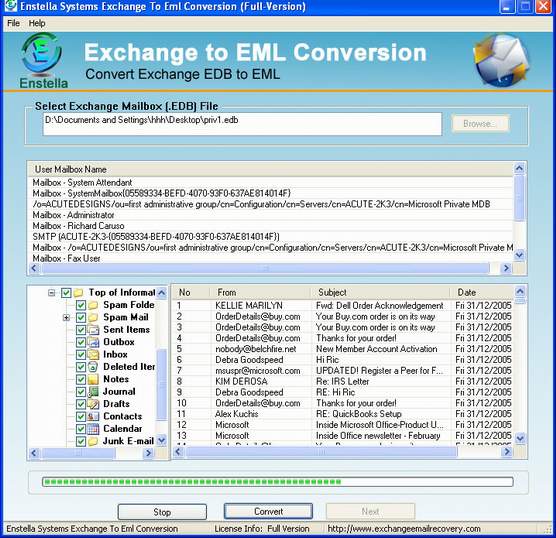556x538 pixels.
Task: Uncheck the Notes checkbox
Action: 81,379
